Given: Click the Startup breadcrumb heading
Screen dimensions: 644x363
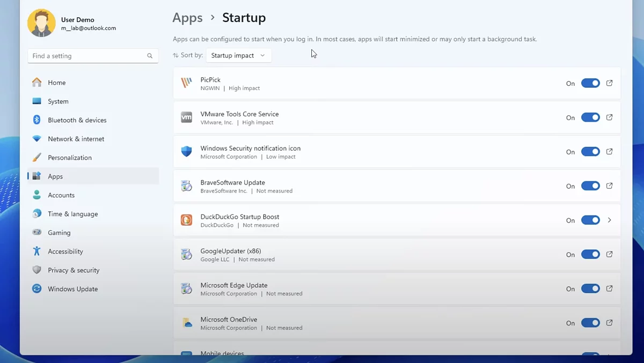Looking at the screenshot, I should click(x=244, y=18).
